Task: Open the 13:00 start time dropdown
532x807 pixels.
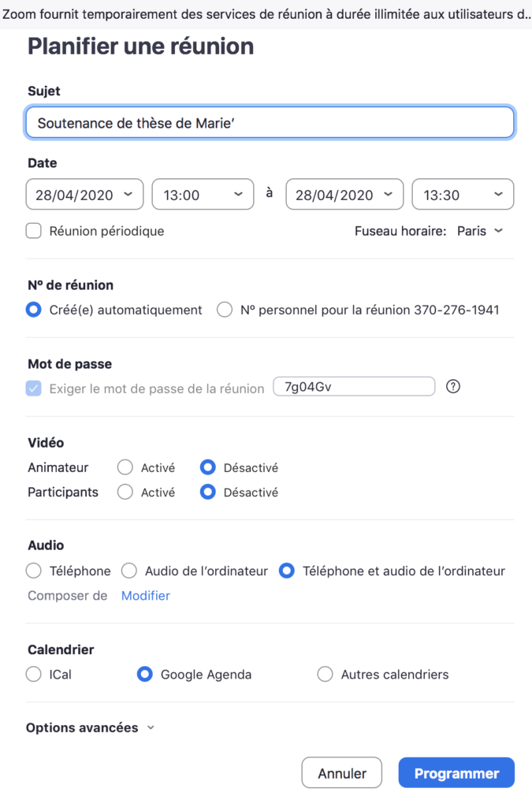Action: (x=203, y=194)
